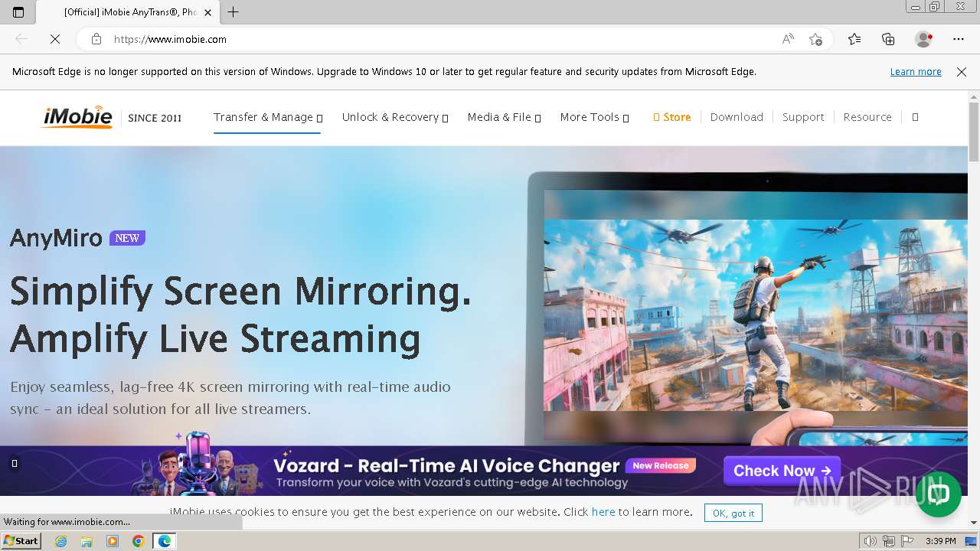This screenshot has width=980, height=551.
Task: Click the iMobie logo
Action: pos(77,117)
